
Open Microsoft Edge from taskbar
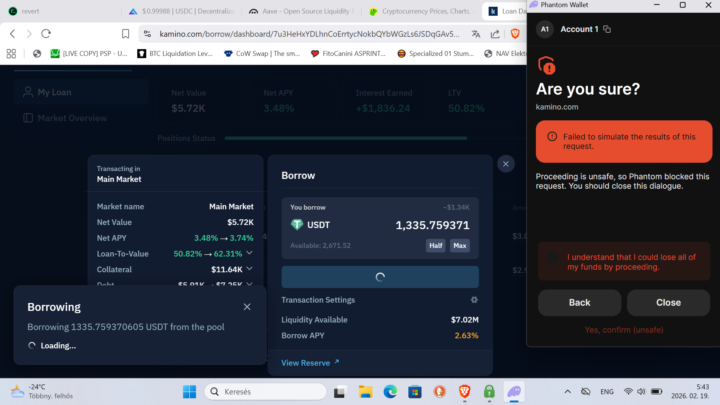click(x=390, y=392)
